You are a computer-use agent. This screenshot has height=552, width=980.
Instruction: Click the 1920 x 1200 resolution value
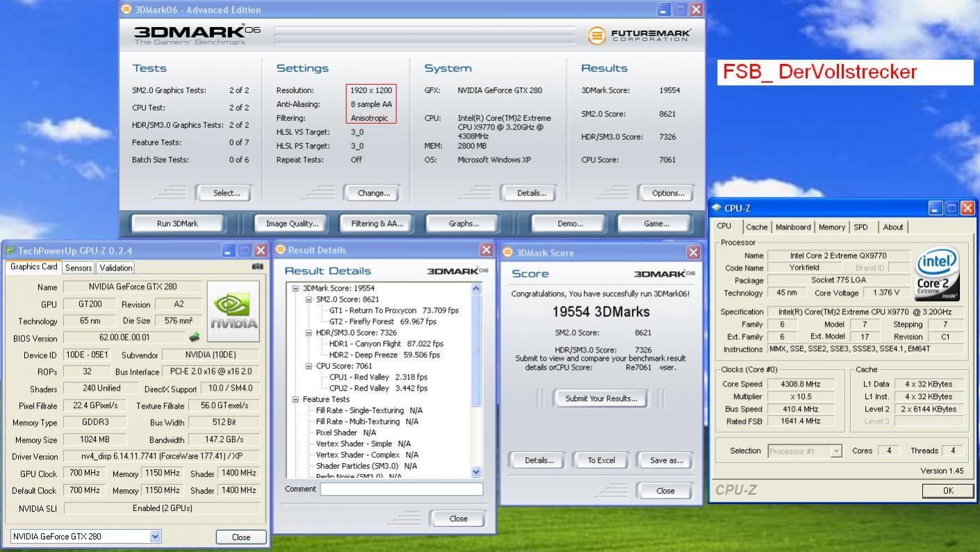coord(371,90)
